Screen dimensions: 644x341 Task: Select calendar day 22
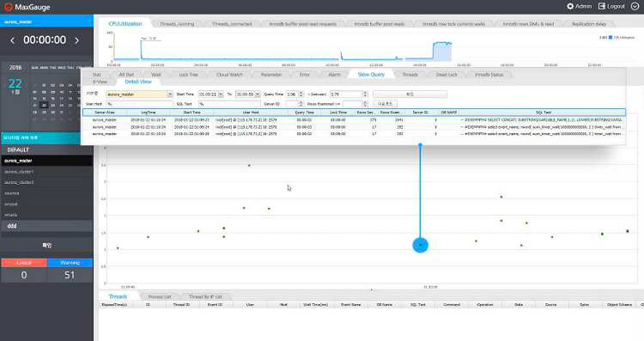[44, 105]
